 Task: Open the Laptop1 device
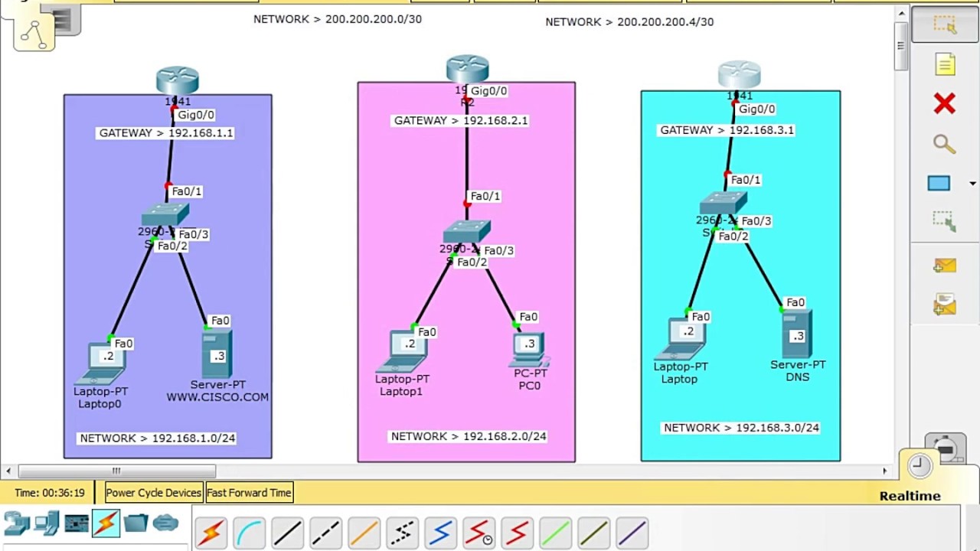click(402, 351)
